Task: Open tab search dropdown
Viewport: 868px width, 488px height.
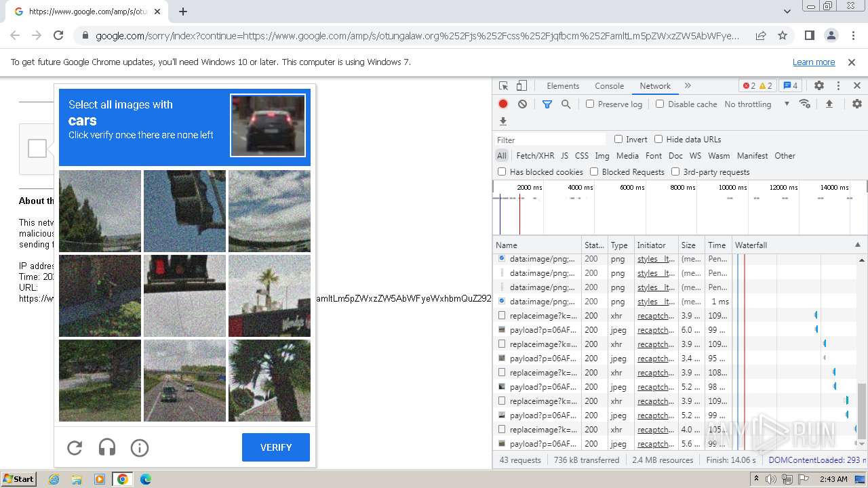Action: click(x=787, y=12)
